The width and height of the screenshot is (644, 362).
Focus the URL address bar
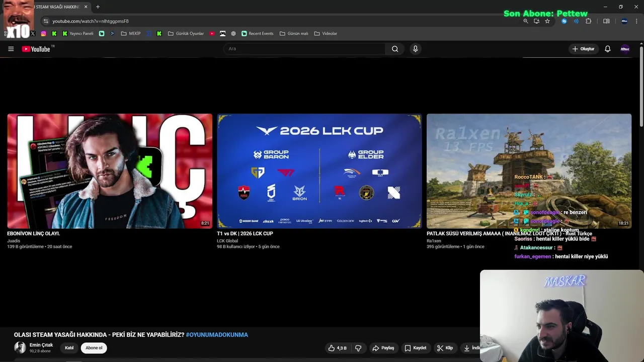click(x=282, y=21)
